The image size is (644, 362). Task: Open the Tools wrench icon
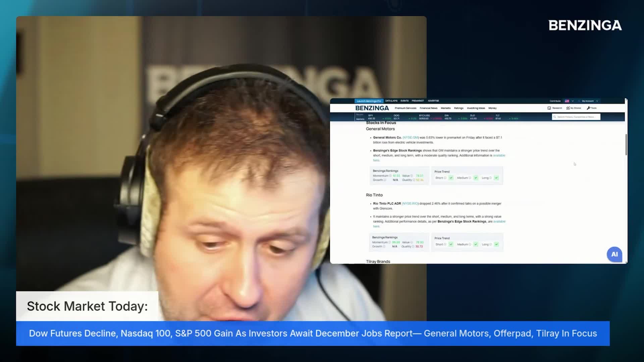coord(588,108)
